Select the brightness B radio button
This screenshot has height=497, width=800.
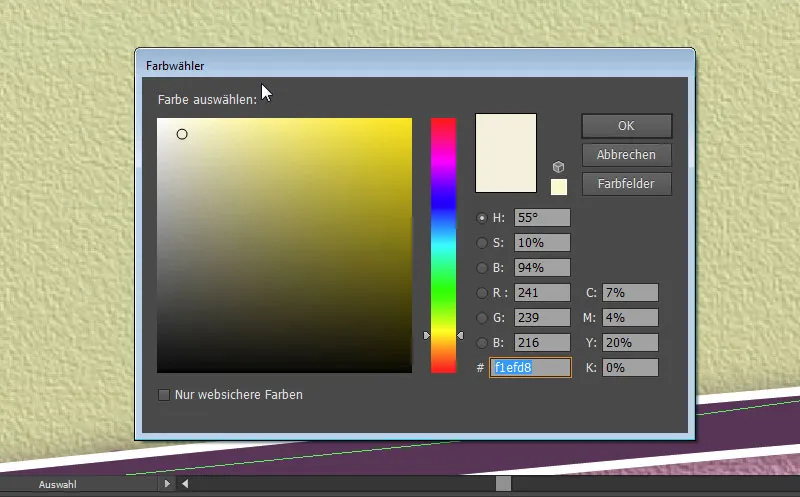(482, 268)
